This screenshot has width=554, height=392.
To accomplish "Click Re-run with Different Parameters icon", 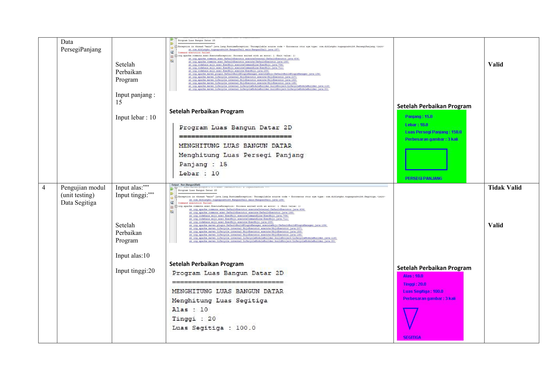I will pyautogui.click(x=172, y=43).
